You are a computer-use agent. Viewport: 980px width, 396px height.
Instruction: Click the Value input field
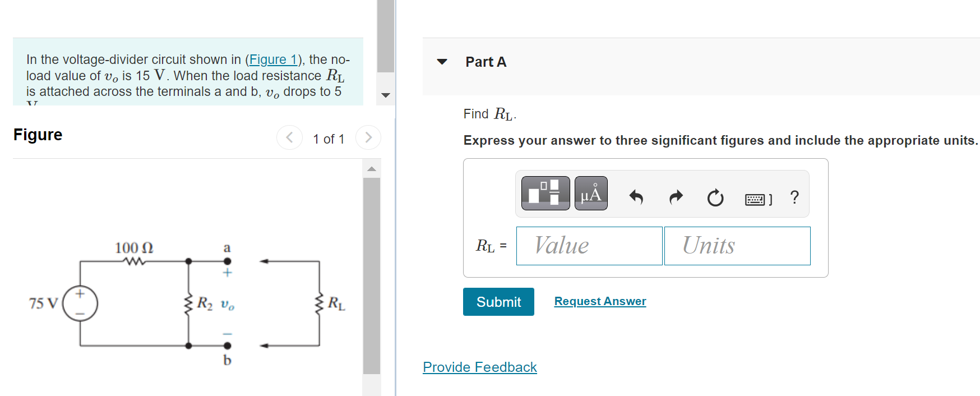click(589, 246)
